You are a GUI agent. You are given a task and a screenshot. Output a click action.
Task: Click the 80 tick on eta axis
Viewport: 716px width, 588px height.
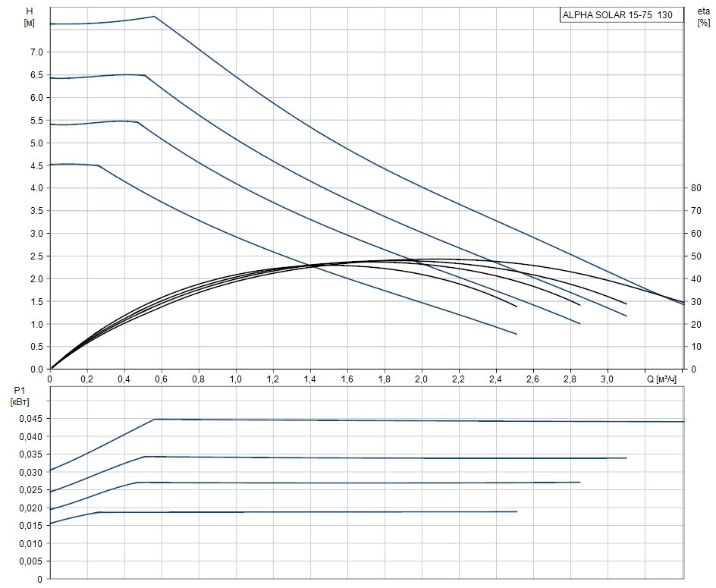[695, 188]
